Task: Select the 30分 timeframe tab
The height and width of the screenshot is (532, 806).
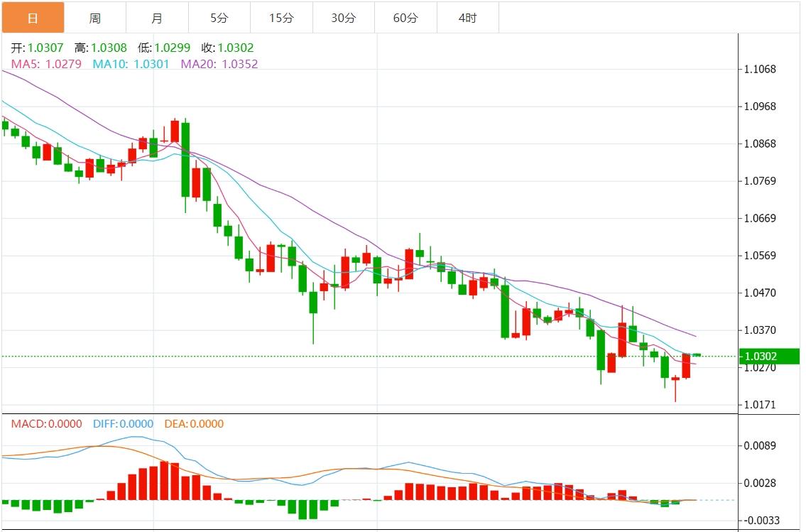Action: coord(343,18)
